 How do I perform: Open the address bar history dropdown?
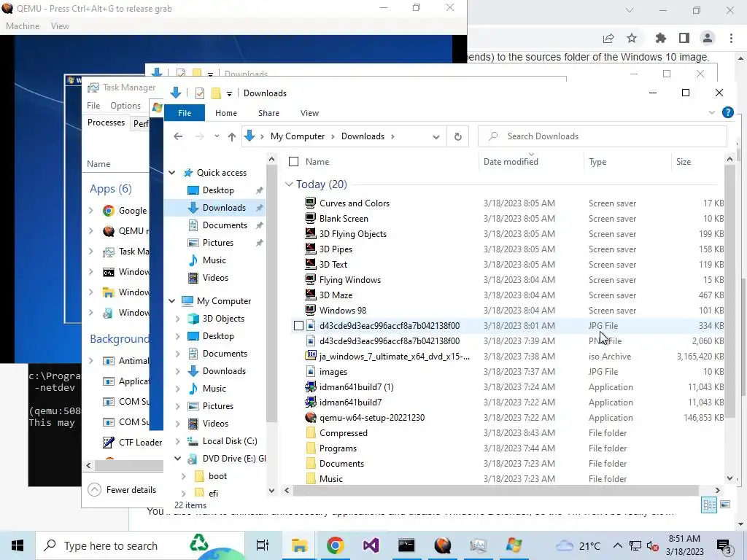pyautogui.click(x=436, y=136)
